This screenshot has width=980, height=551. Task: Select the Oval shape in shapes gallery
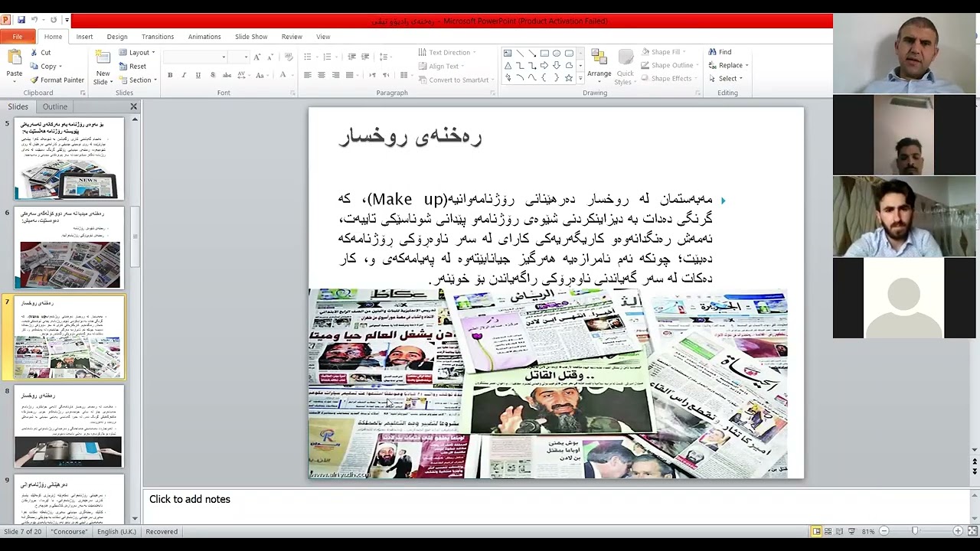click(557, 54)
